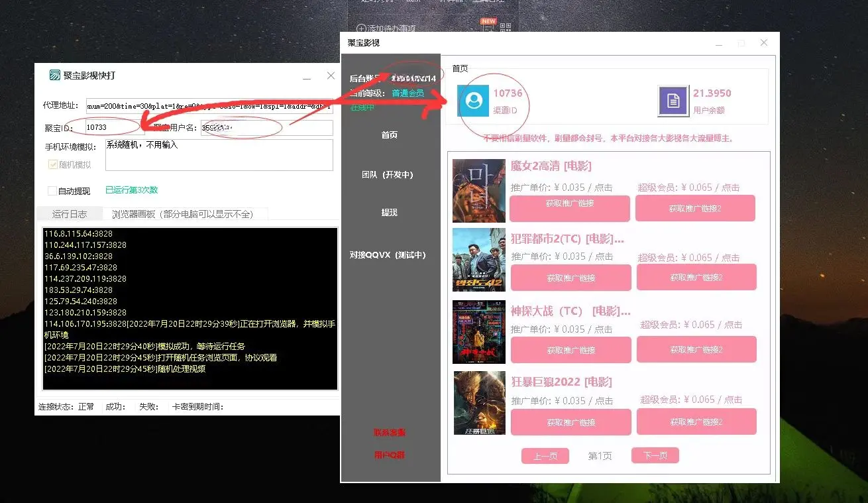Enable the 自动提现 checkbox
Image resolution: width=868 pixels, height=503 pixels.
tap(52, 191)
